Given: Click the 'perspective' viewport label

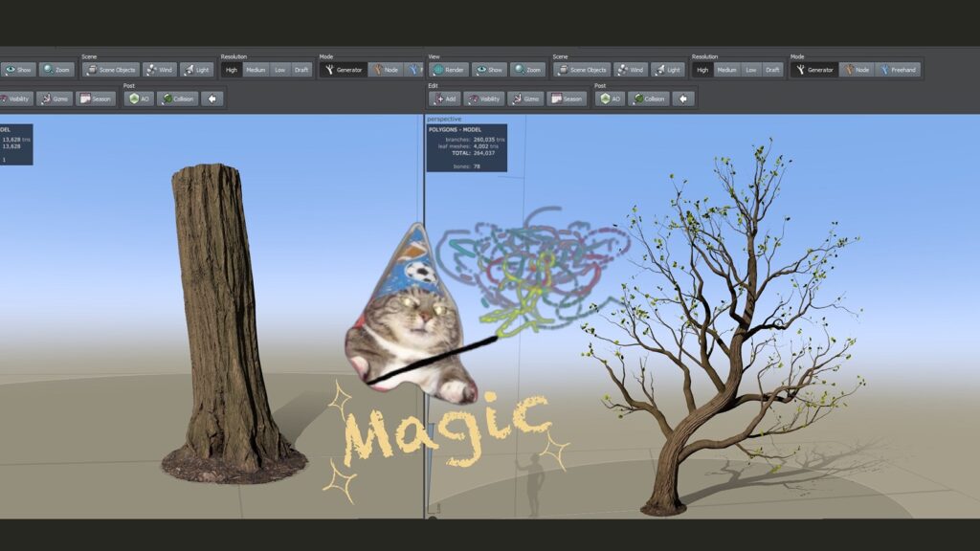Looking at the screenshot, I should [x=444, y=119].
